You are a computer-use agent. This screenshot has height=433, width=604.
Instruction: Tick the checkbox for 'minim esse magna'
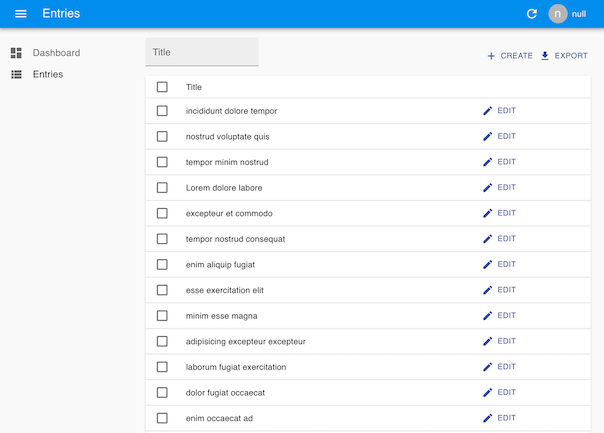click(162, 316)
